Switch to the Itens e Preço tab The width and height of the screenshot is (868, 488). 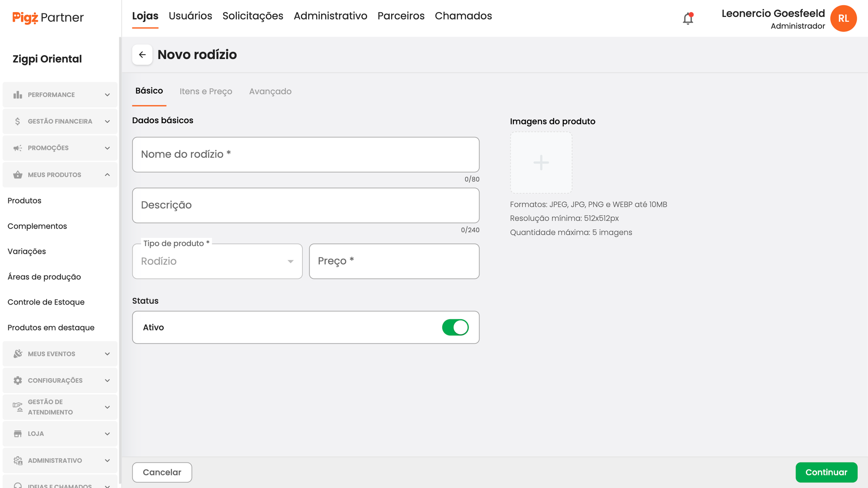[x=206, y=92]
